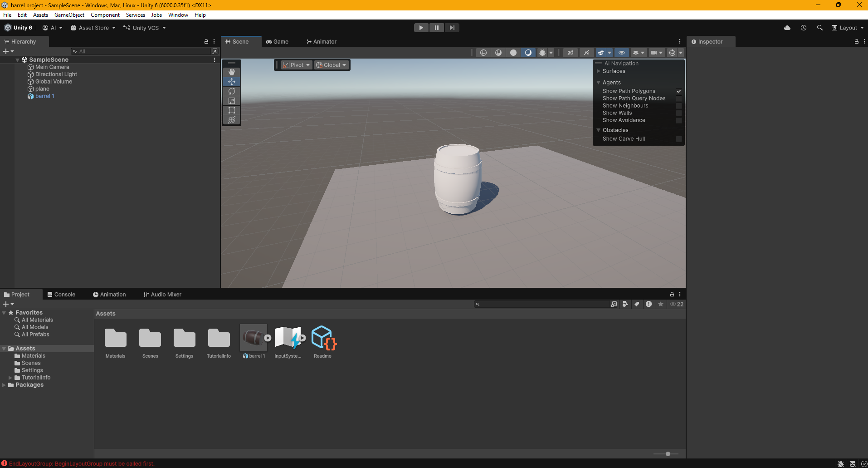This screenshot has height=468, width=868.
Task: Select the Hand view tool
Action: [232, 72]
